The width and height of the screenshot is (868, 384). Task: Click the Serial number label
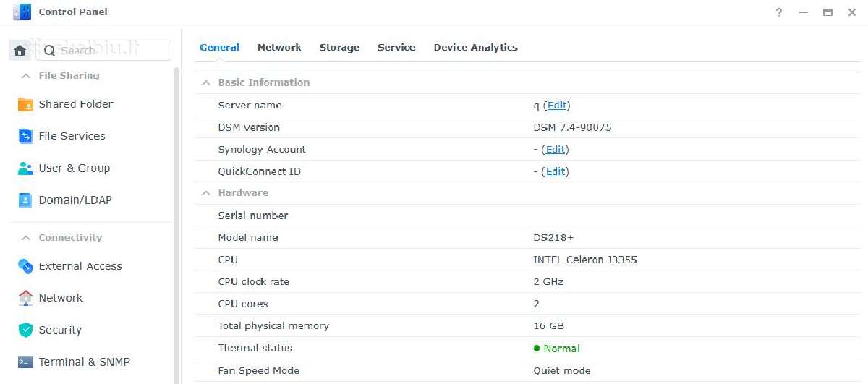[253, 216]
